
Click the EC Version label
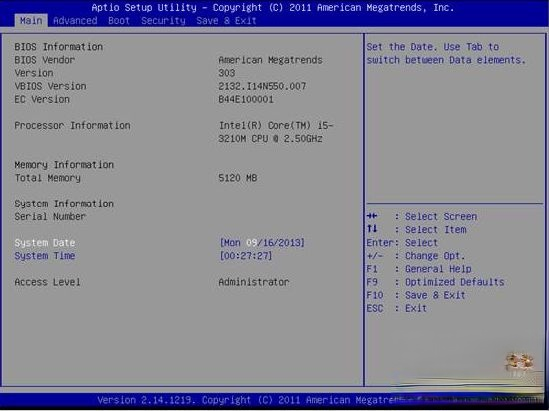(42, 99)
